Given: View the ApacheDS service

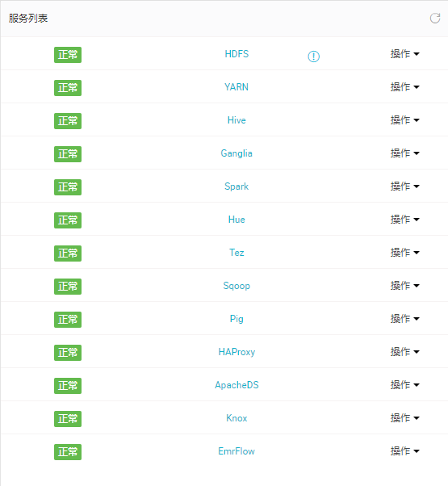Looking at the screenshot, I should coord(237,385).
